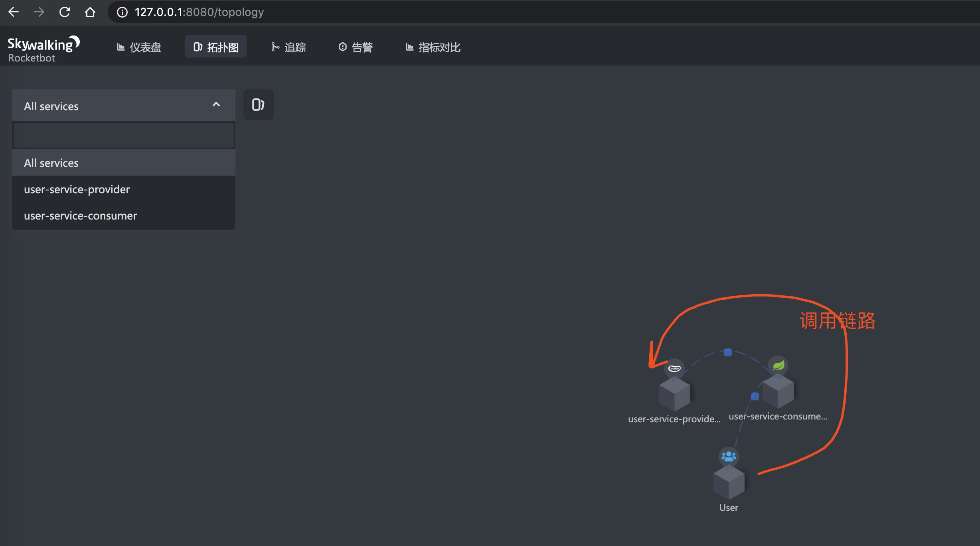
Task: Choose the All services option in list
Action: coord(51,163)
